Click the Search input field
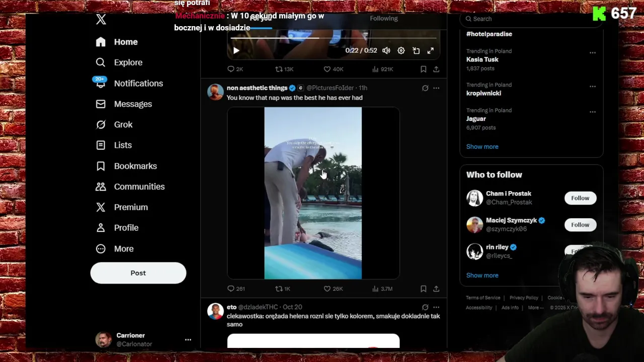Screen dimensions: 644x362 [x=531, y=19]
